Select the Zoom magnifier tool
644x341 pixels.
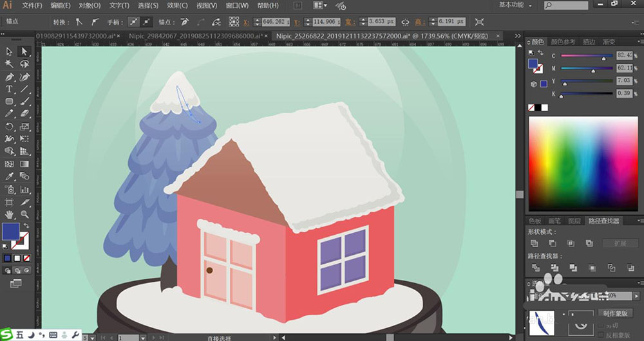[x=24, y=215]
